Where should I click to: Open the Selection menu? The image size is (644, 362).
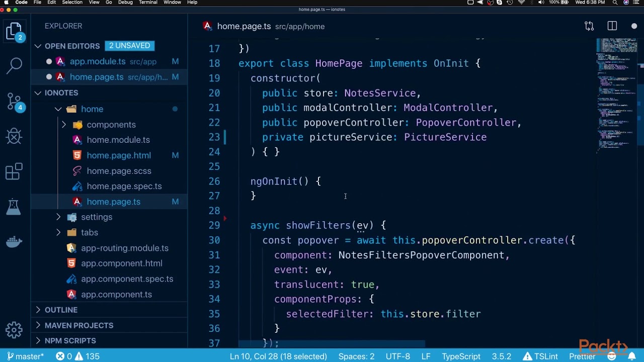point(72,3)
